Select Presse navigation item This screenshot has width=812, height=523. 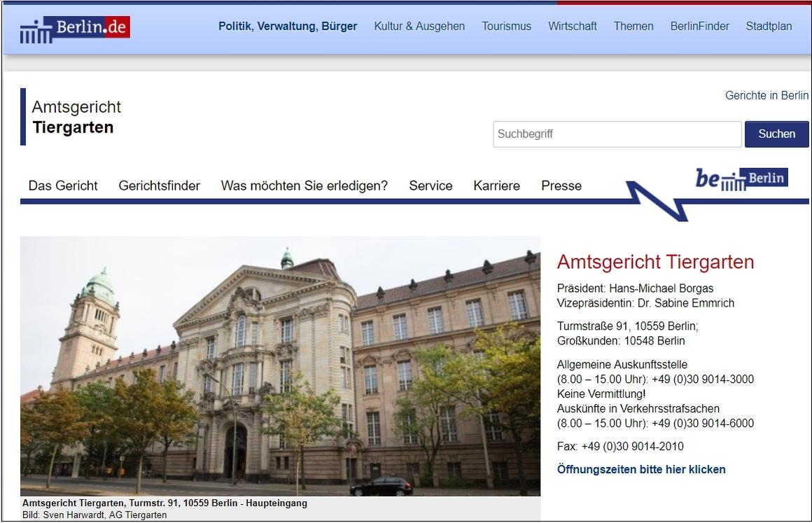point(561,186)
